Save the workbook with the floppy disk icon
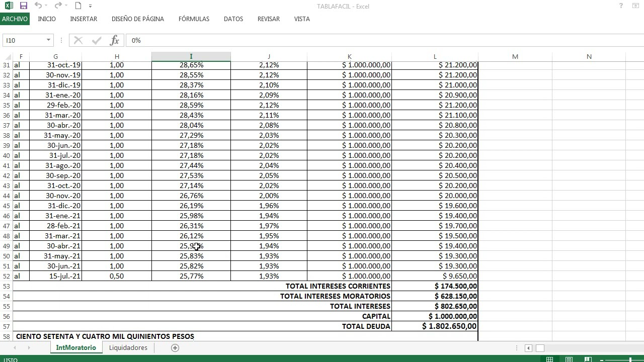 click(x=24, y=6)
